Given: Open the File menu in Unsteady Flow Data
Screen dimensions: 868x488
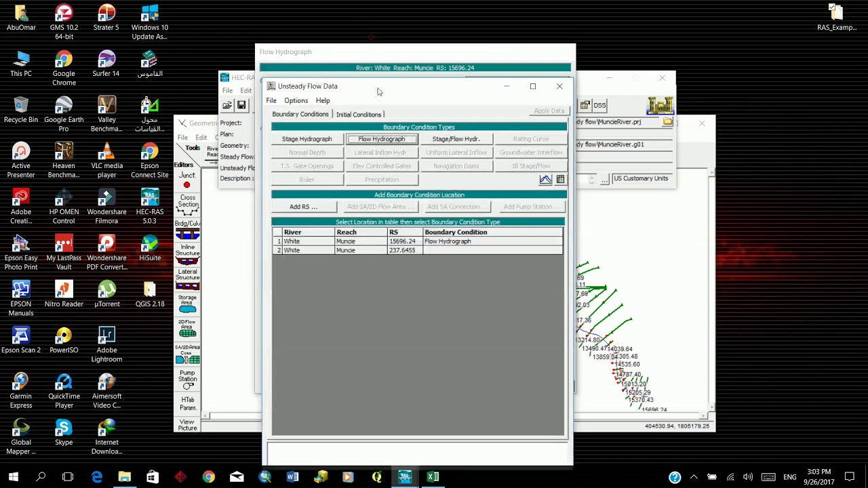Looking at the screenshot, I should [271, 100].
